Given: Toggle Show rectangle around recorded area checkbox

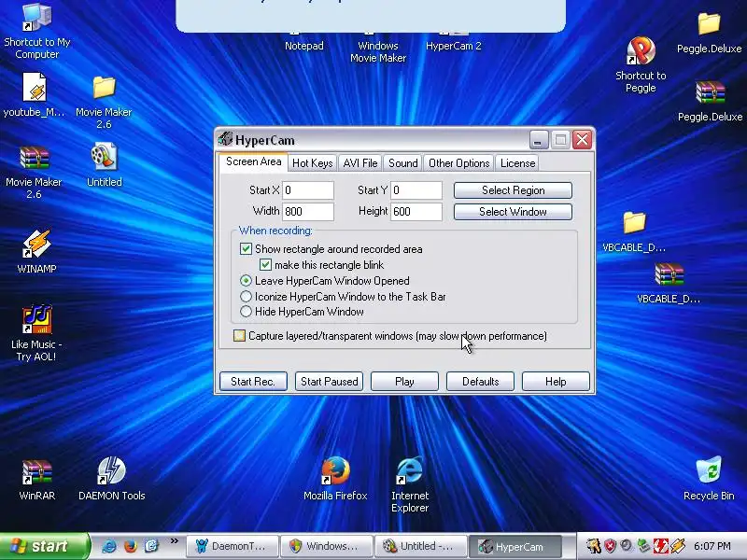Looking at the screenshot, I should click(x=246, y=248).
